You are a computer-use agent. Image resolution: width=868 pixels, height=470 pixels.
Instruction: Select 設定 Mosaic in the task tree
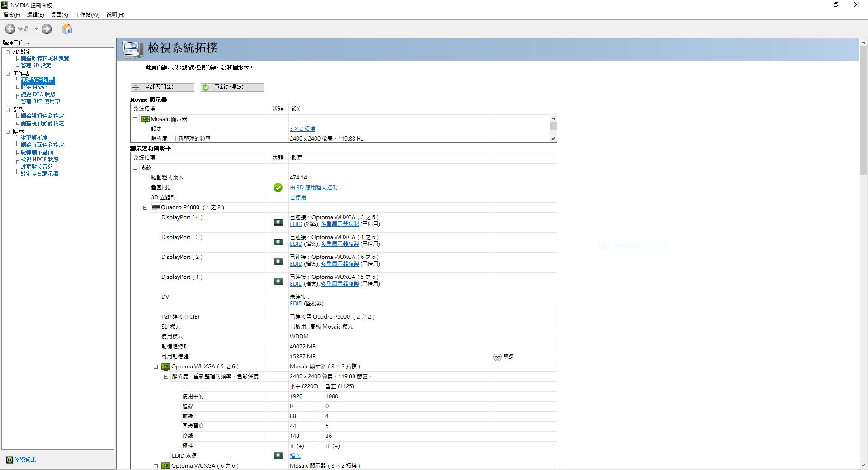[x=34, y=87]
